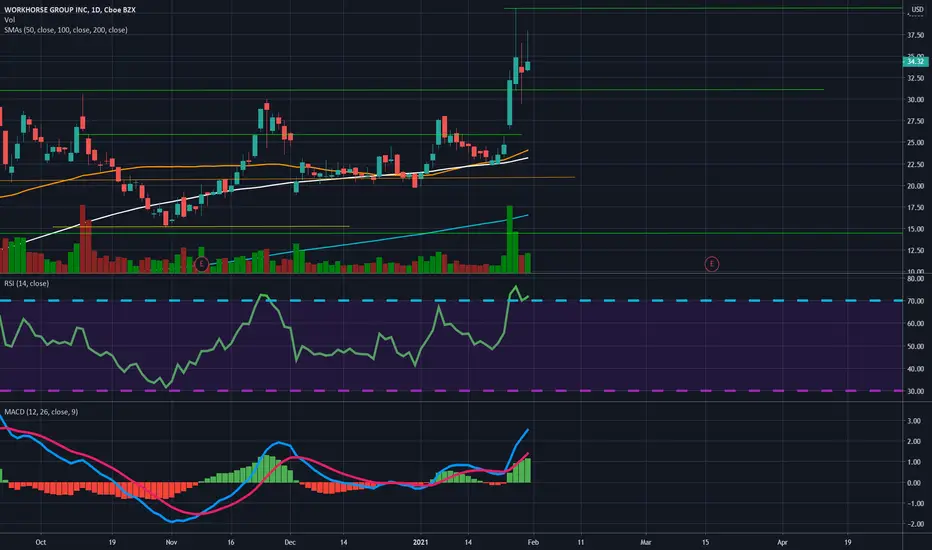Click the MACD (12, 26, close, 9) label
This screenshot has height=550, width=932.
[x=41, y=411]
